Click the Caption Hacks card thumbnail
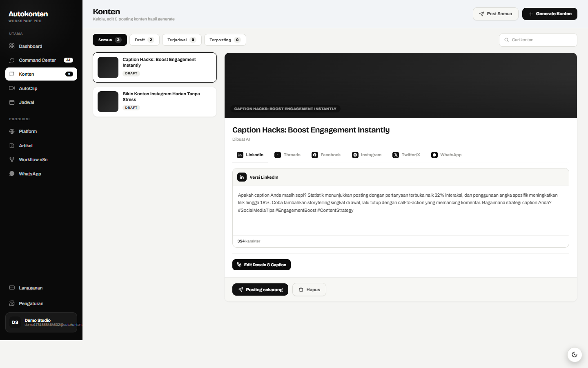The height and width of the screenshot is (368, 588). (x=108, y=67)
